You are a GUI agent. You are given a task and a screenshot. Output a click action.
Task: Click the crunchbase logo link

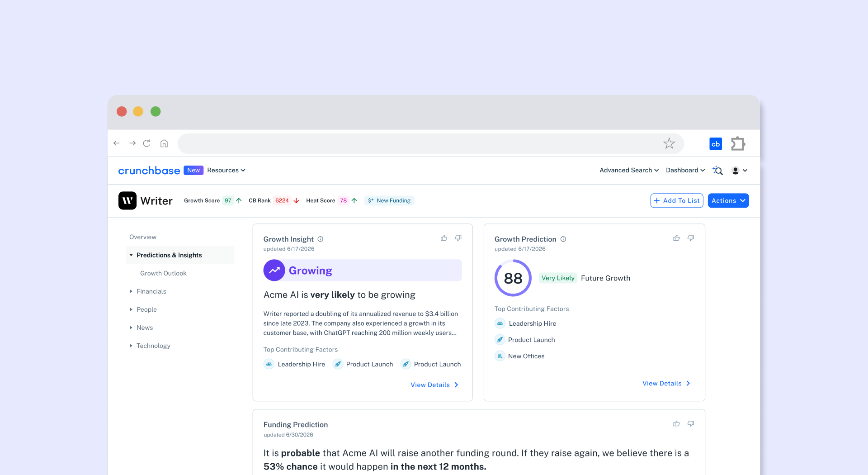(149, 171)
